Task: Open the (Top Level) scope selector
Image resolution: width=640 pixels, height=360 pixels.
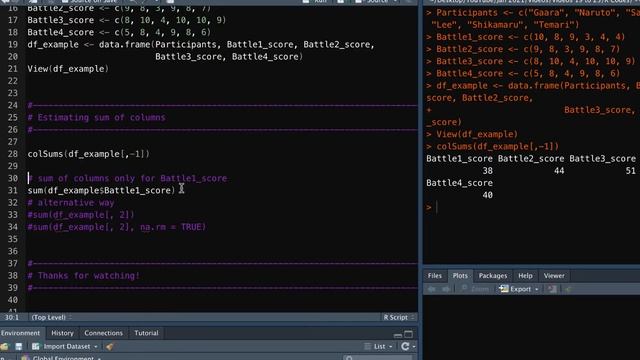Action: pyautogui.click(x=51, y=317)
